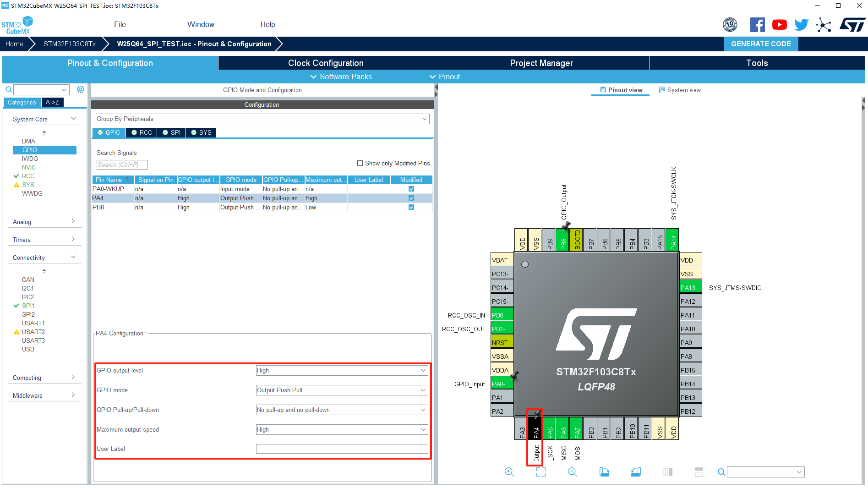Open the GPIO output level dropdown

pos(342,370)
